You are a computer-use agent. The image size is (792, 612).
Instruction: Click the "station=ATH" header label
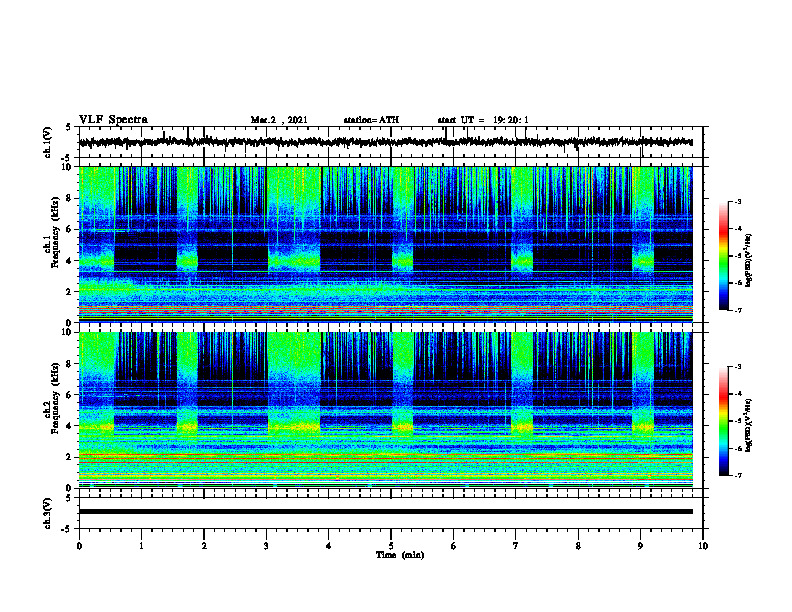click(371, 120)
